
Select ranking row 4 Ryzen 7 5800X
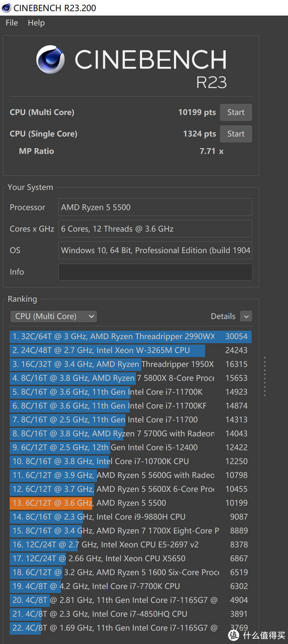point(131,378)
